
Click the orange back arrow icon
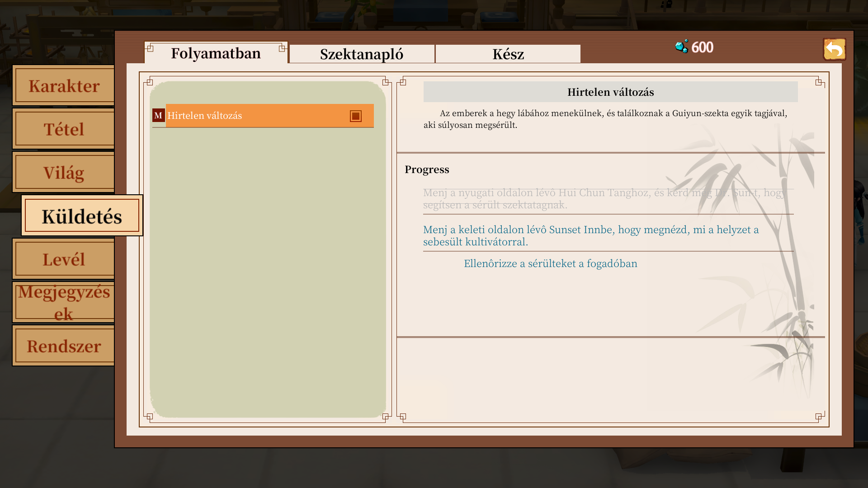(x=834, y=49)
